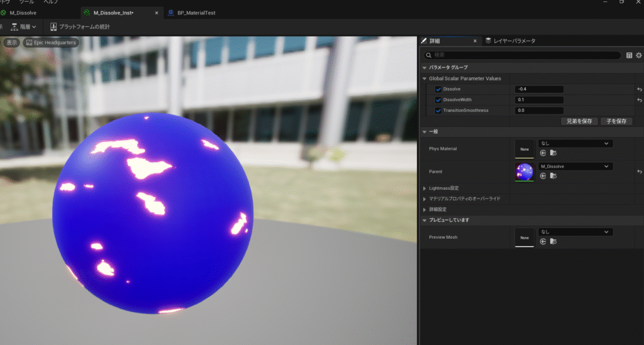Open the Details panel settings gear
Image resolution: width=644 pixels, height=345 pixels.
pyautogui.click(x=639, y=55)
